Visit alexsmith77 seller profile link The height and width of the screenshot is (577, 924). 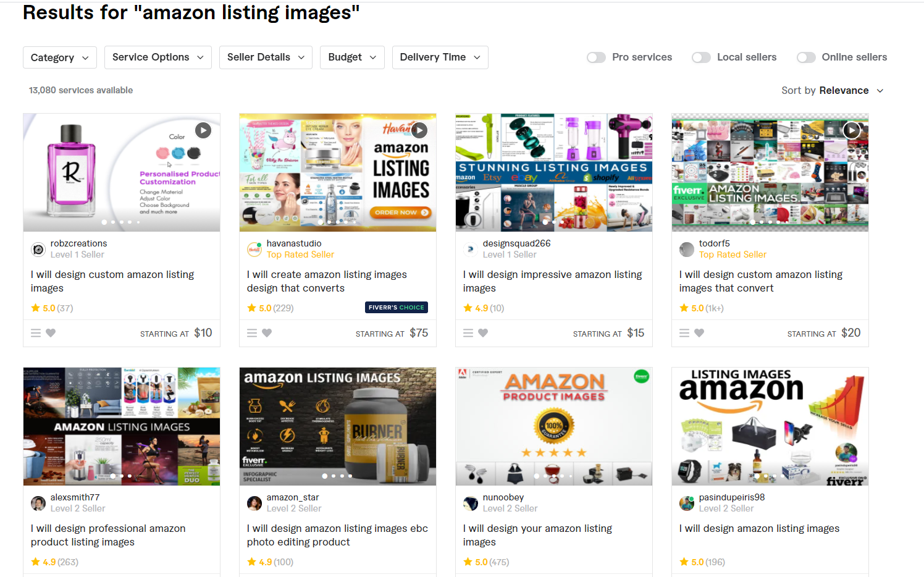point(75,497)
